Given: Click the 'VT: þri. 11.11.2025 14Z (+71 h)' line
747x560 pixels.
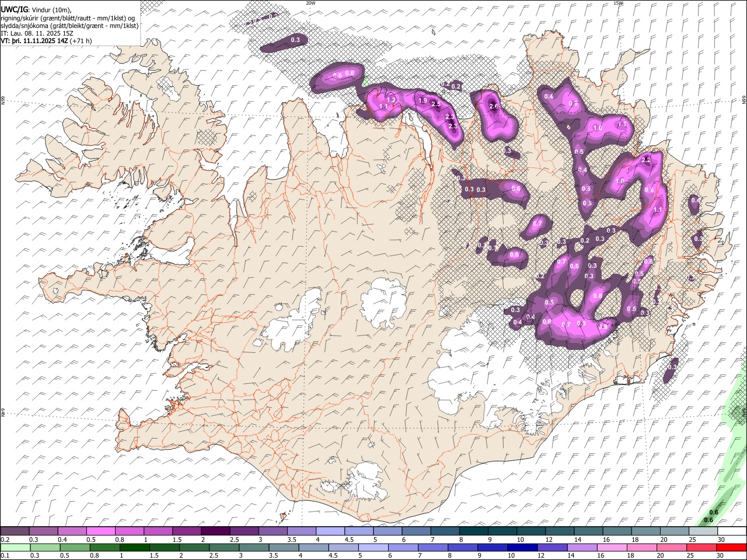Looking at the screenshot, I should pyautogui.click(x=46, y=41).
